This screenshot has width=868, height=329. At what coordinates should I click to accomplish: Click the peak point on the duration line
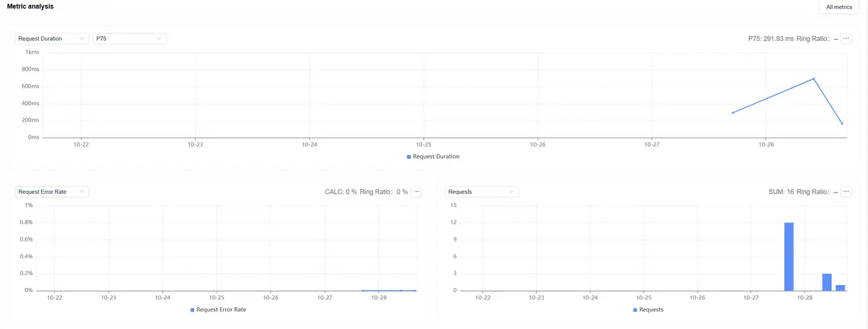814,78
